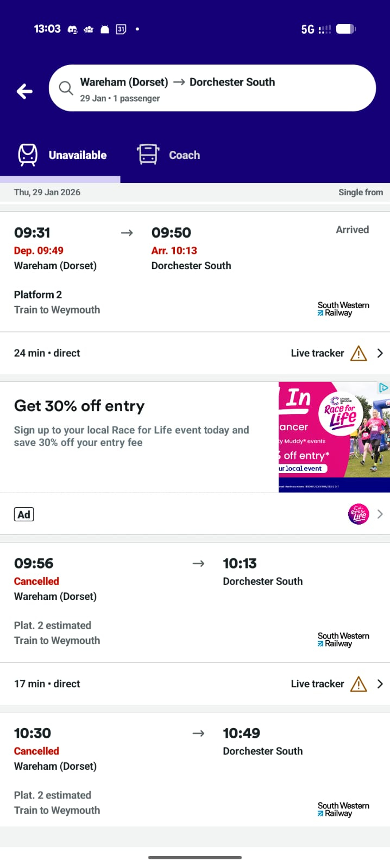Tap the AdChoices icon on advert
This screenshot has height=868, width=390.
(x=383, y=387)
